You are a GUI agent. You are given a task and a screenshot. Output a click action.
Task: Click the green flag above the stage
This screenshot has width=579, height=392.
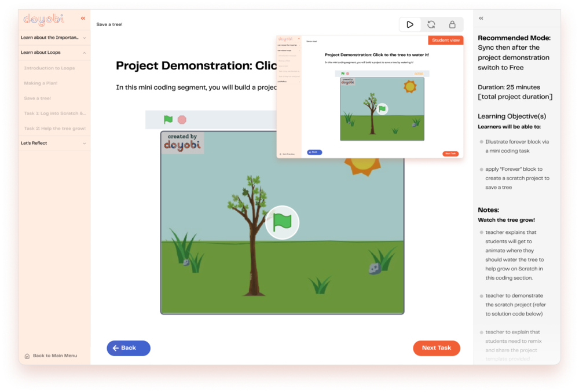pyautogui.click(x=168, y=120)
